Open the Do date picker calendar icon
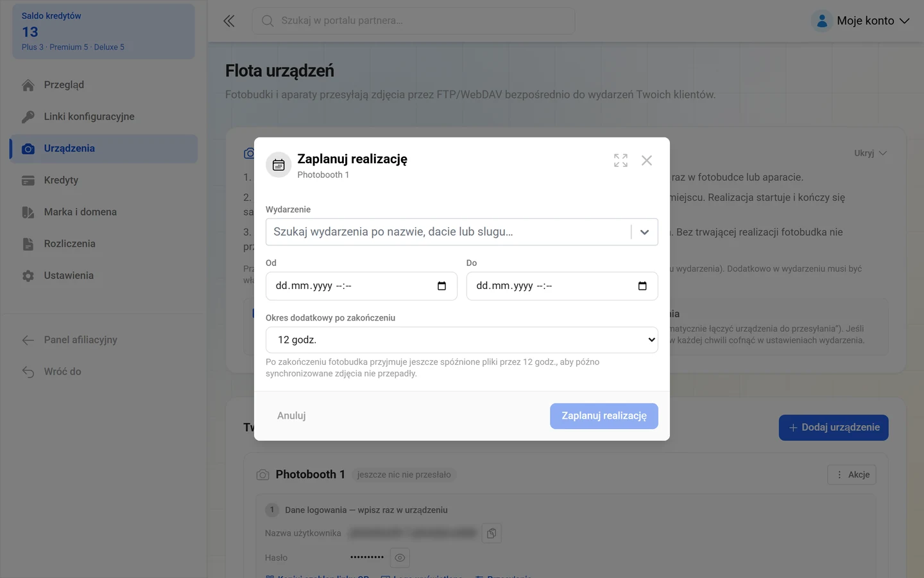This screenshot has width=924, height=578. pos(642,286)
